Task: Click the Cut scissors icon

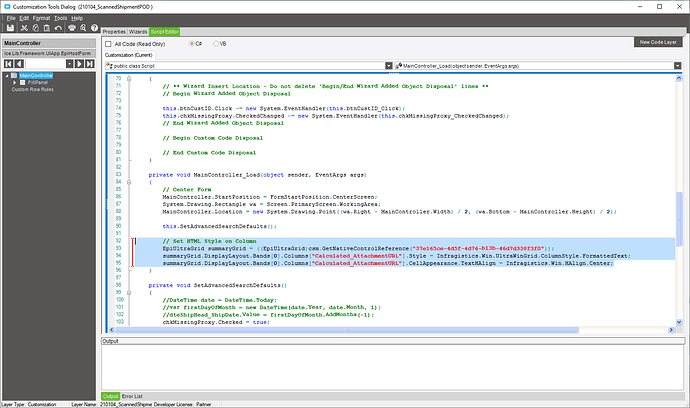Action: (x=24, y=28)
